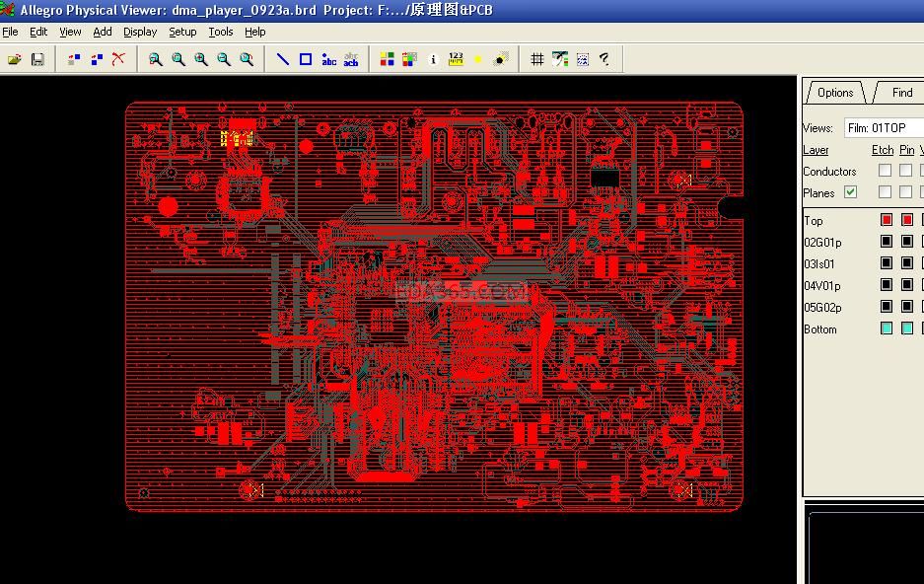The height and width of the screenshot is (584, 924).
Task: Click the Zoom Fit magnifier icon
Action: tap(178, 59)
